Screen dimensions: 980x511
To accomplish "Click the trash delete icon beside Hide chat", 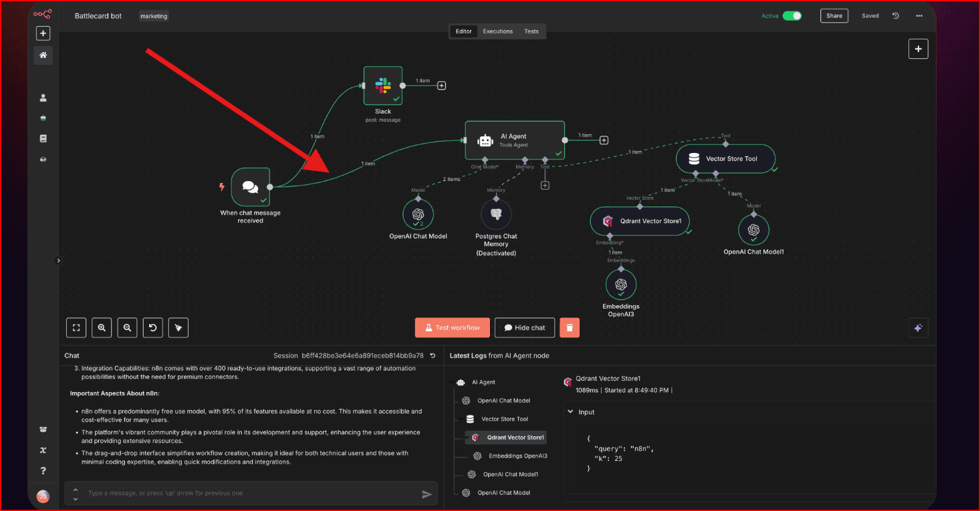I will [x=570, y=327].
